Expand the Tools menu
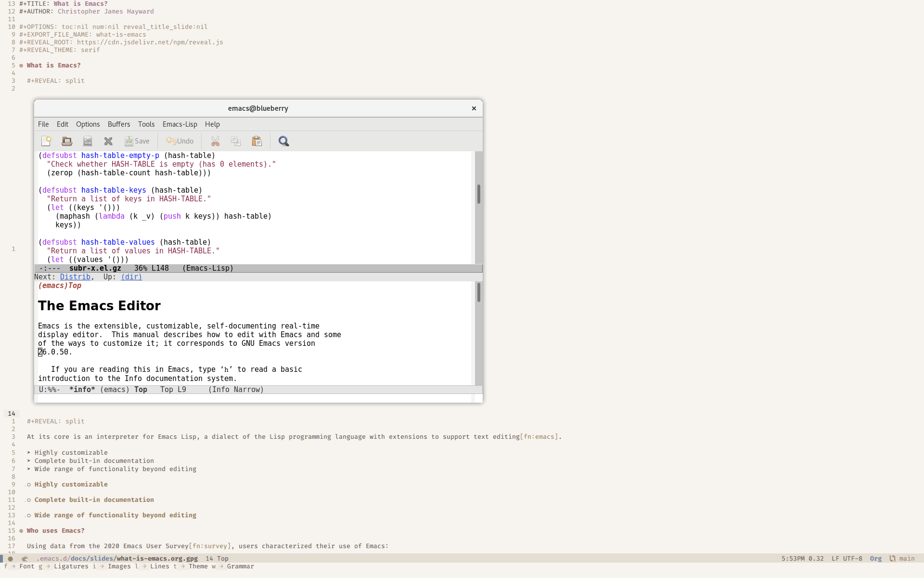924x578 pixels. click(146, 124)
